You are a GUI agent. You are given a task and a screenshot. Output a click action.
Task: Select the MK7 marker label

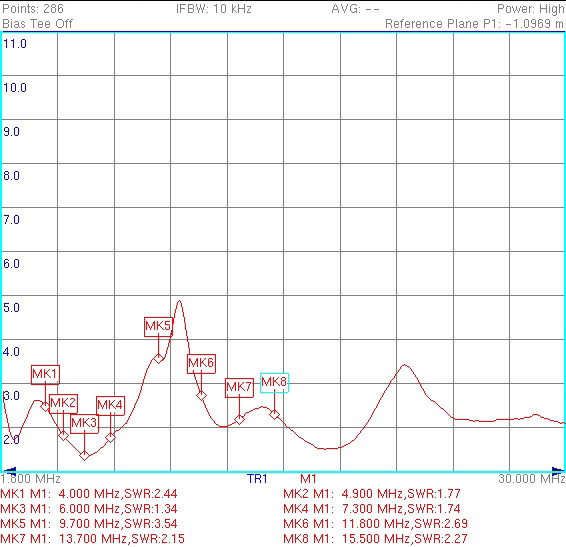tap(239, 388)
